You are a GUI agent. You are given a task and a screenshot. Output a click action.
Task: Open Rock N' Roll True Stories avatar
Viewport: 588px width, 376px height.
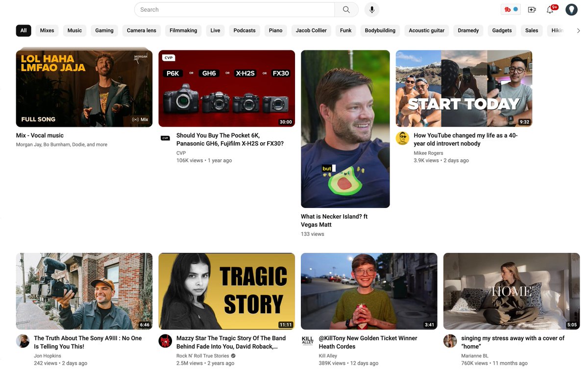(x=165, y=341)
